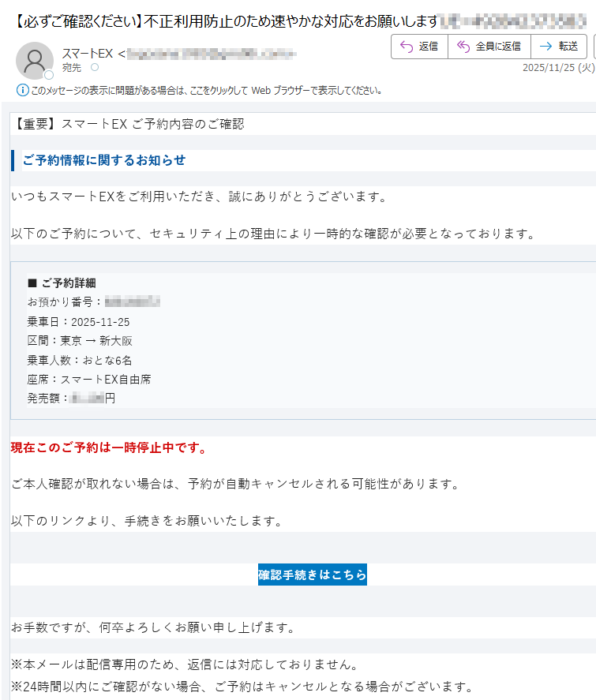Click the 座席：スマートEX自由席 line

coord(88,379)
